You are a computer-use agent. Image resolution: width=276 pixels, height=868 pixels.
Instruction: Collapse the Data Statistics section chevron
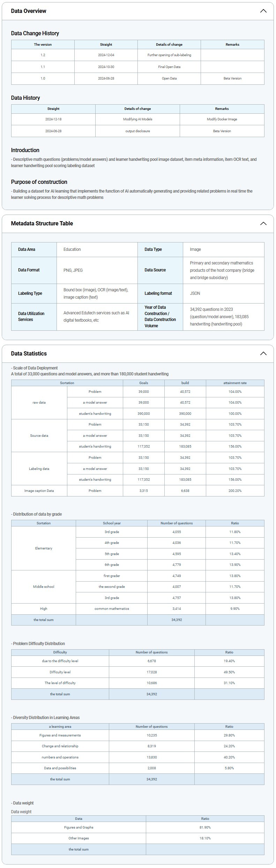coord(263,353)
